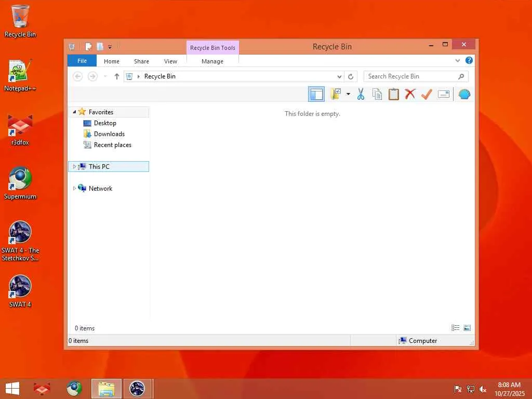Click the New folder quick access icon
Image resolution: width=532 pixels, height=399 pixels.
(x=100, y=46)
